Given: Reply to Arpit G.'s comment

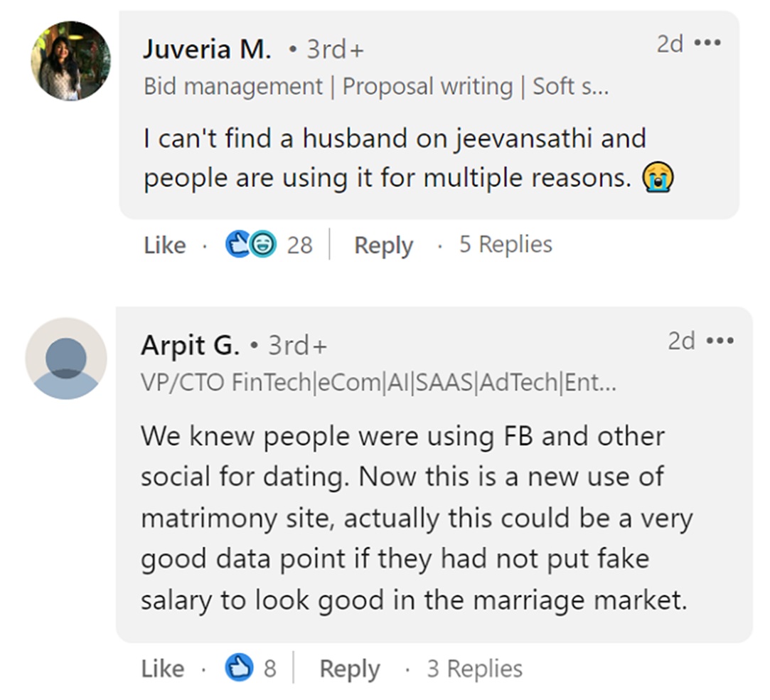Looking at the screenshot, I should (x=349, y=669).
